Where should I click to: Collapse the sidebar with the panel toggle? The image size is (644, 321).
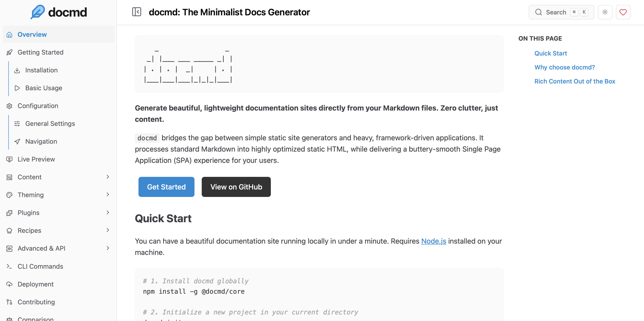click(136, 12)
